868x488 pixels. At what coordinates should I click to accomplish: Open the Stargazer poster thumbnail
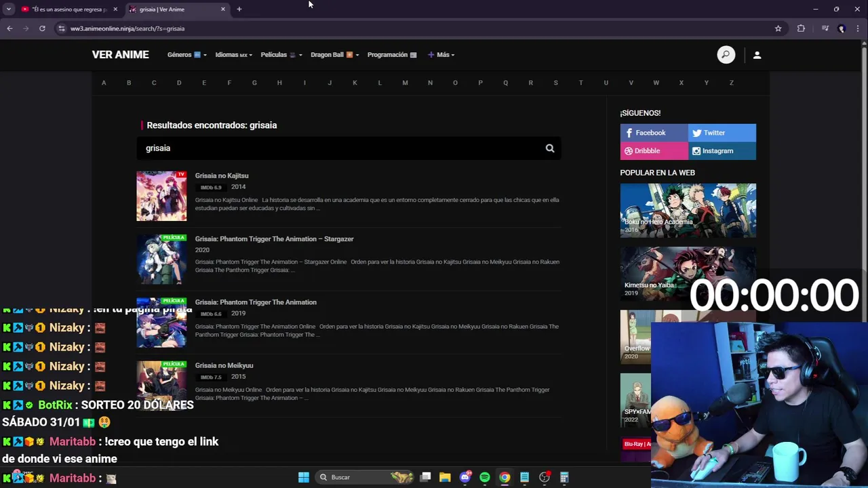161,259
